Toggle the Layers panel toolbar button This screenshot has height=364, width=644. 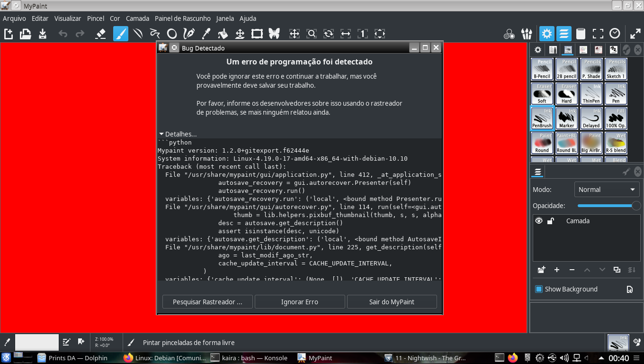[564, 34]
